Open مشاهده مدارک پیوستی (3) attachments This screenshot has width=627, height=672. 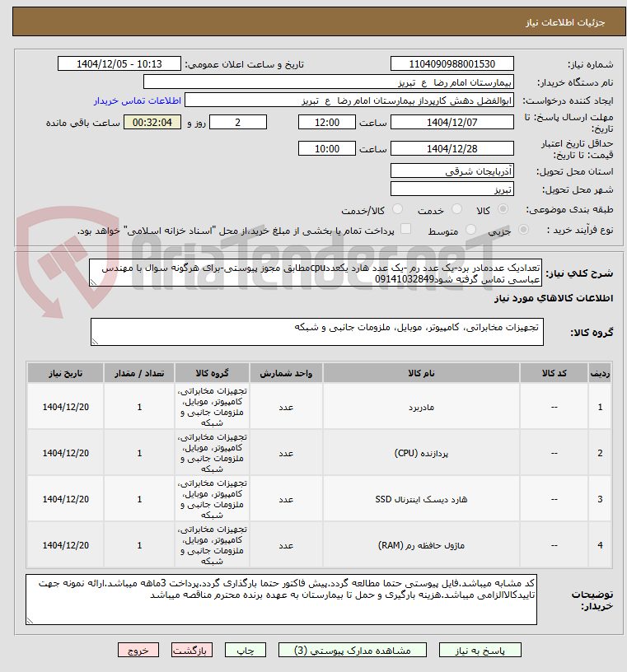point(352,650)
